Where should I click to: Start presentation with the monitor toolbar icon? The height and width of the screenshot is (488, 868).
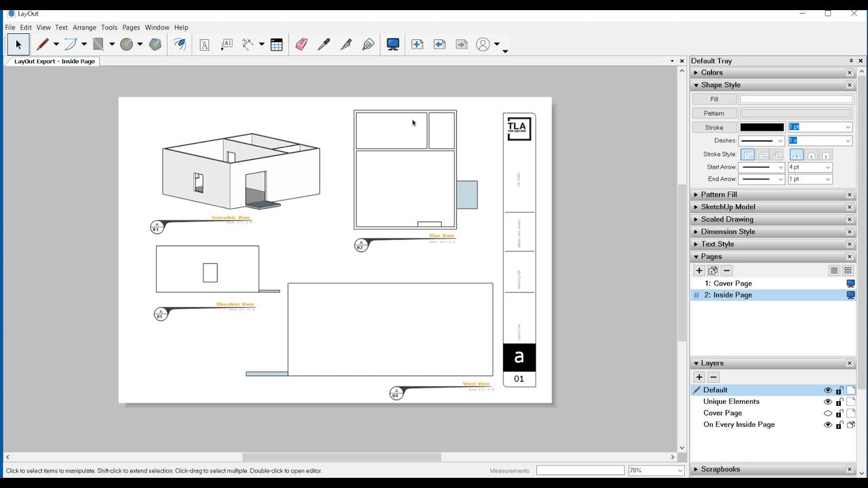tap(393, 45)
